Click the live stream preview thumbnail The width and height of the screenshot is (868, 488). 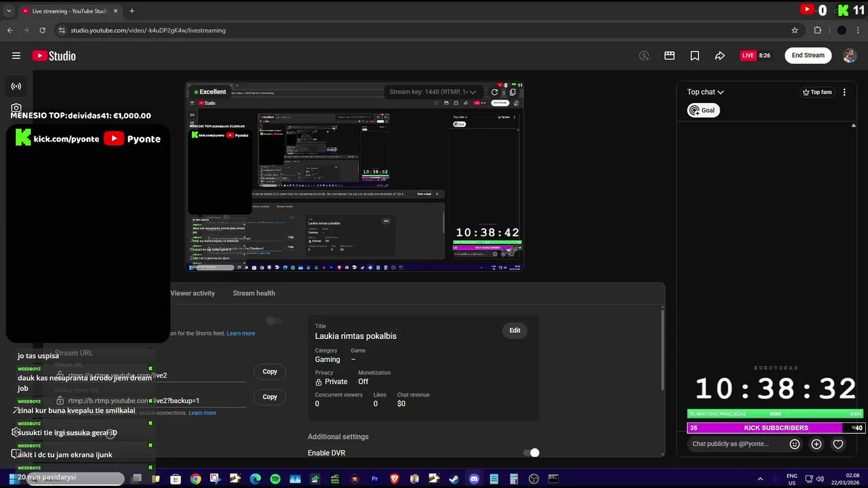click(355, 177)
